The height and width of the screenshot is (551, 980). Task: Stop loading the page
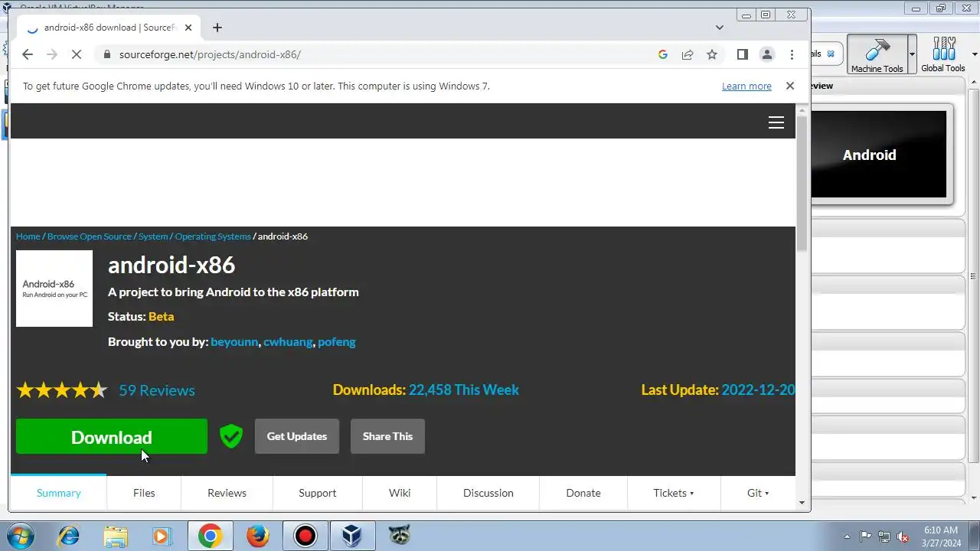pos(77,54)
